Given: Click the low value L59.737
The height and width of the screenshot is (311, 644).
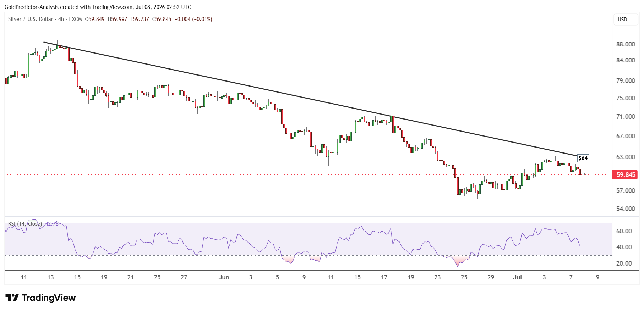Looking at the screenshot, I should tap(140, 19).
